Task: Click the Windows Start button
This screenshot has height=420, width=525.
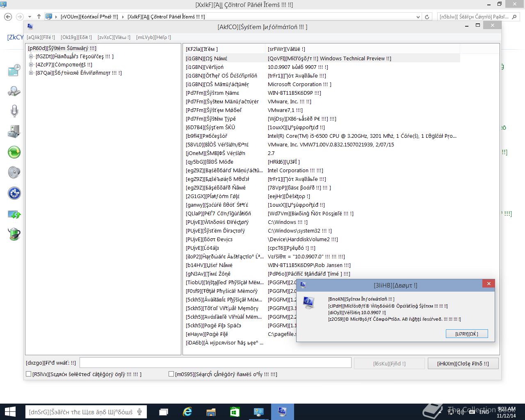Action: coord(10,412)
